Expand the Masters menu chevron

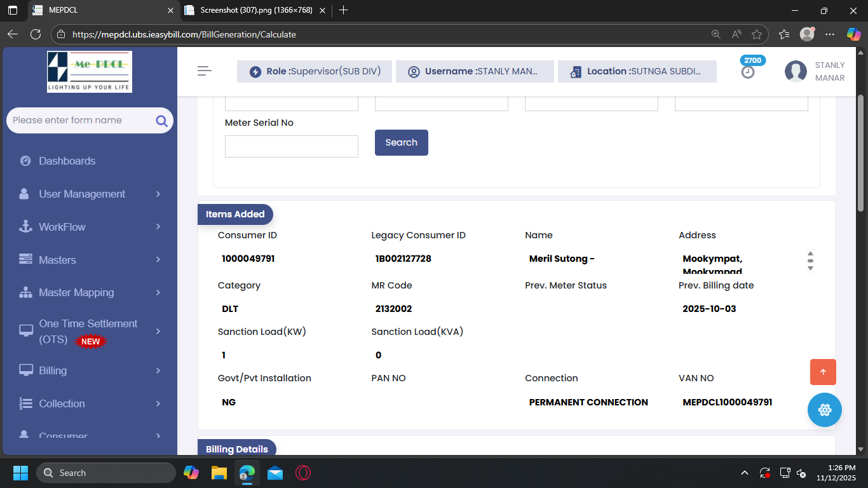(158, 259)
